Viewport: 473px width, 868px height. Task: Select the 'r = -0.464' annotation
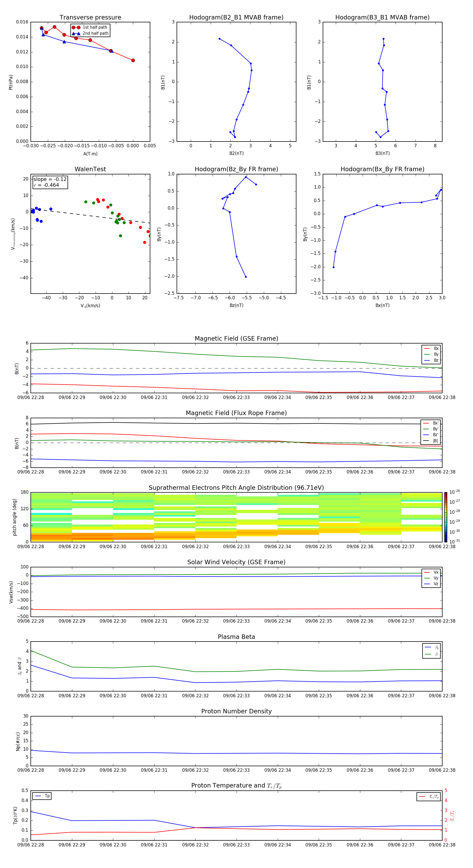46,185
